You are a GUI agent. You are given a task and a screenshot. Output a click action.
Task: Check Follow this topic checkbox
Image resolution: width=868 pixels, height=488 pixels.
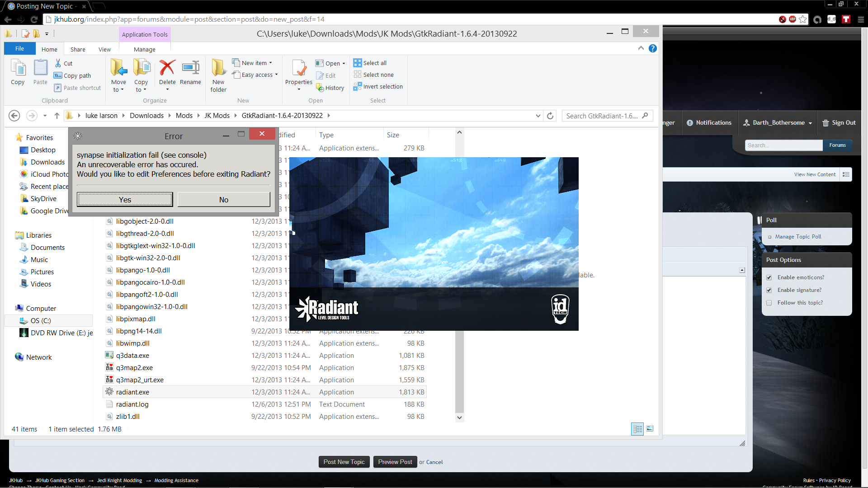click(x=769, y=303)
